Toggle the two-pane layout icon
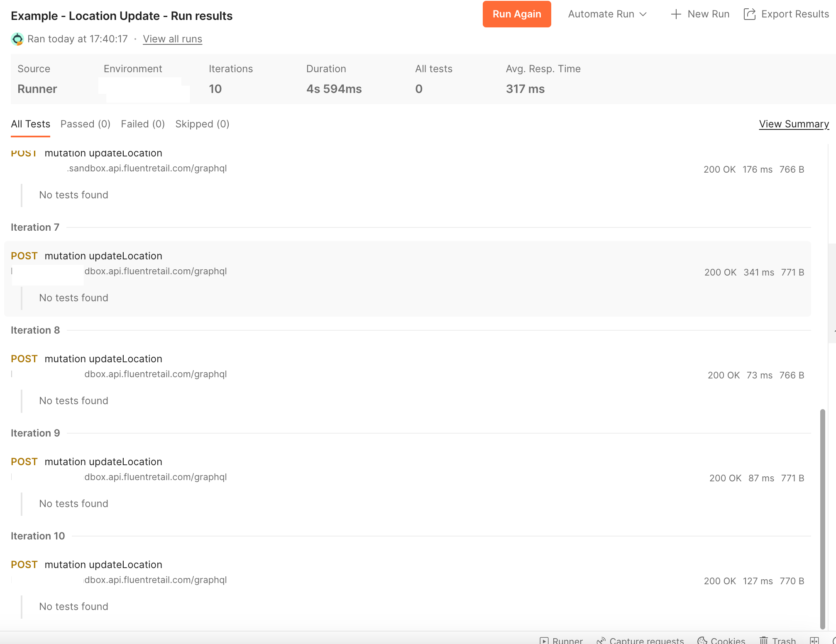This screenshot has height=644, width=836. point(814,640)
